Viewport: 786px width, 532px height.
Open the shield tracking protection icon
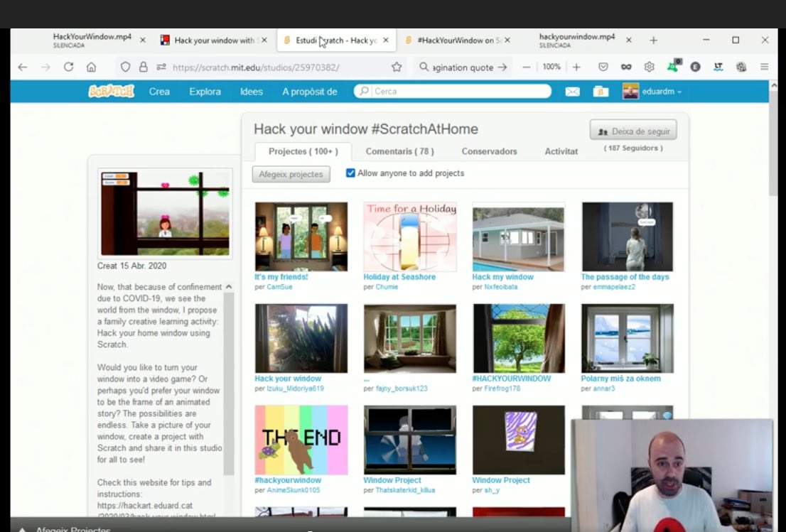point(125,67)
